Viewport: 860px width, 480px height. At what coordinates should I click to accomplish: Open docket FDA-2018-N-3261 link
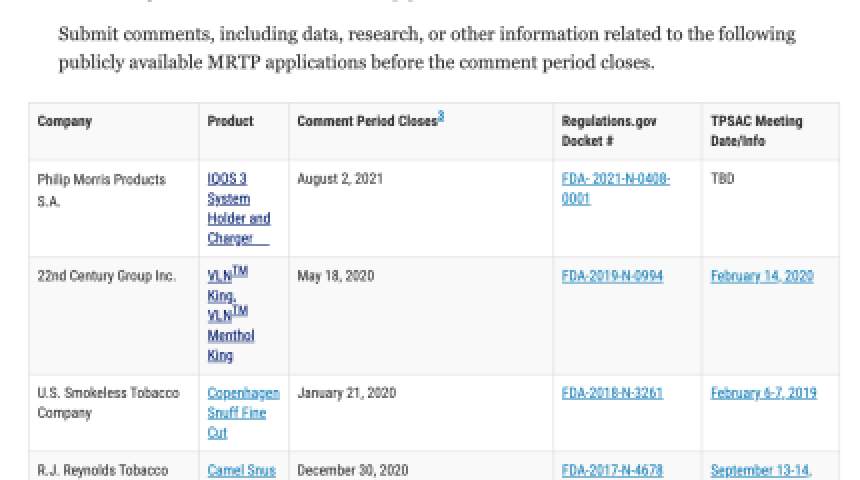point(612,393)
